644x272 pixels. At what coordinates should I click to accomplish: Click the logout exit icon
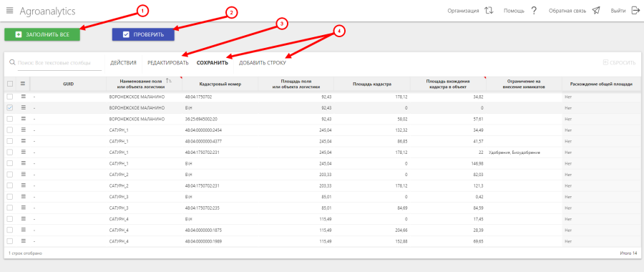[635, 11]
